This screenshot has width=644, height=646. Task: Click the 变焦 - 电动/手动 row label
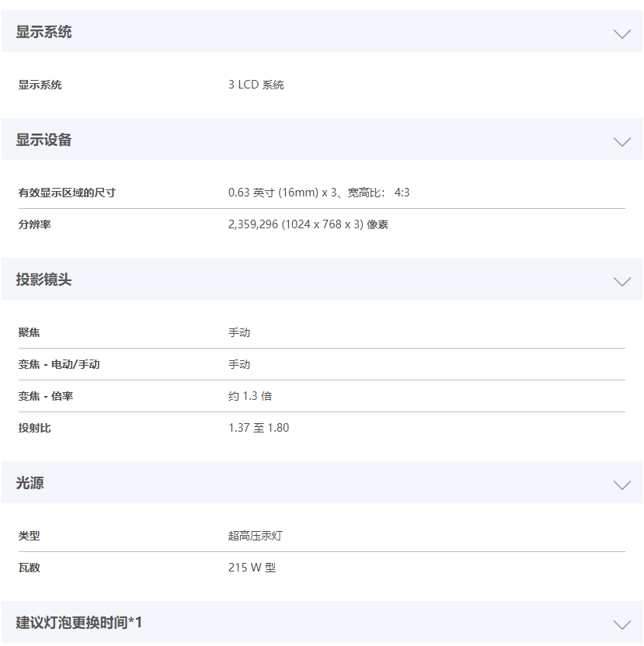(59, 364)
